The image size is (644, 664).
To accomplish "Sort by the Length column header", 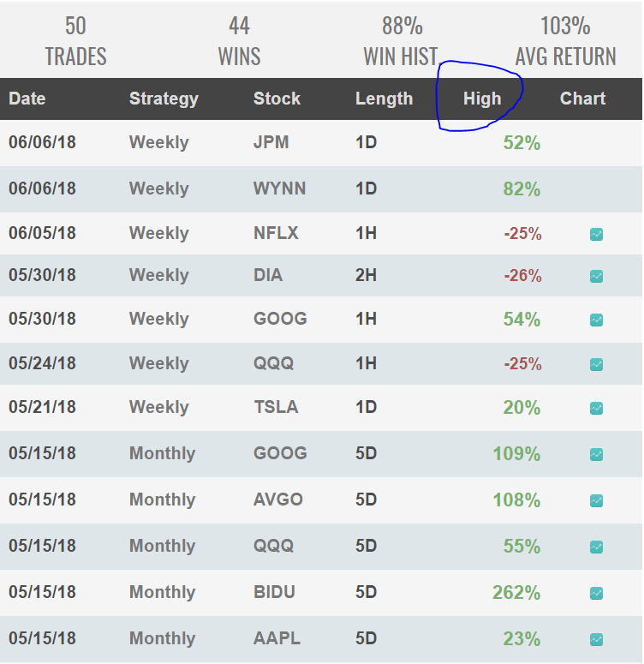I will (x=384, y=99).
